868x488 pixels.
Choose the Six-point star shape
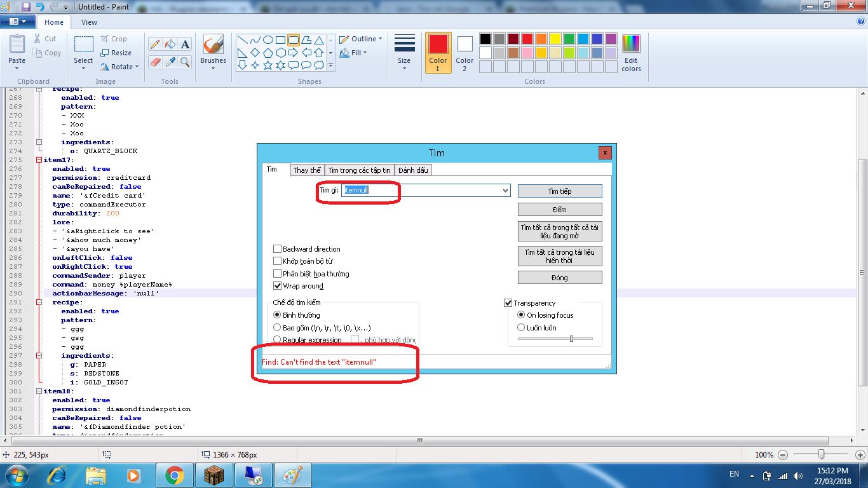click(281, 65)
